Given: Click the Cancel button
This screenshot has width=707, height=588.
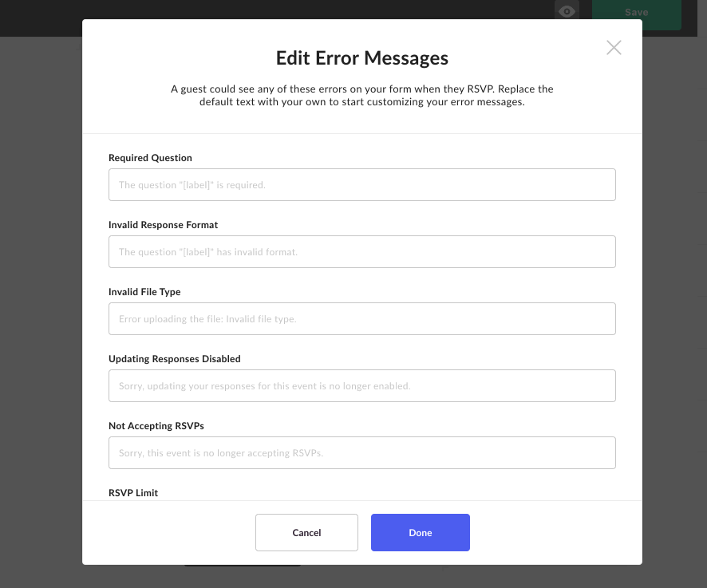Looking at the screenshot, I should tap(306, 532).
